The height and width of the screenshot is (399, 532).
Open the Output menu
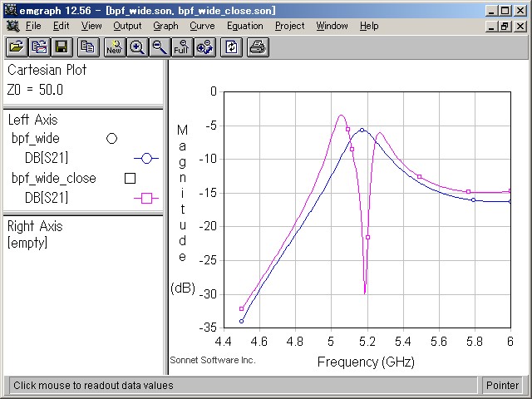tap(127, 26)
